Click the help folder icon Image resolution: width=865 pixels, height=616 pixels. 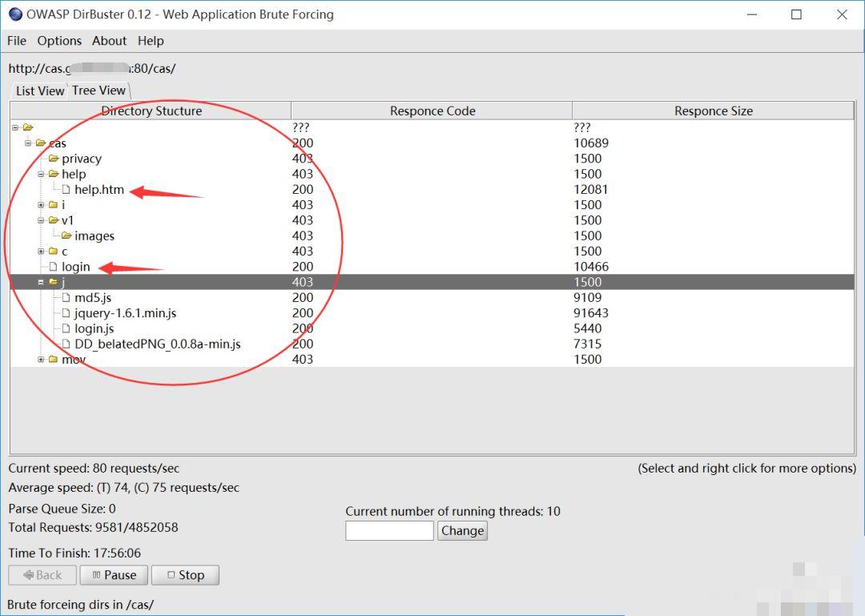click(54, 174)
